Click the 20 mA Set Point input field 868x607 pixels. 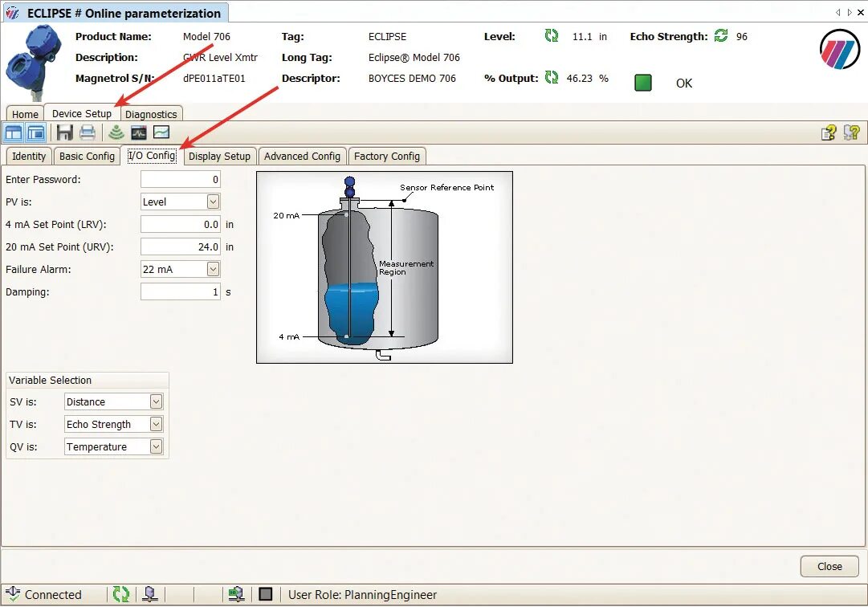tap(181, 246)
